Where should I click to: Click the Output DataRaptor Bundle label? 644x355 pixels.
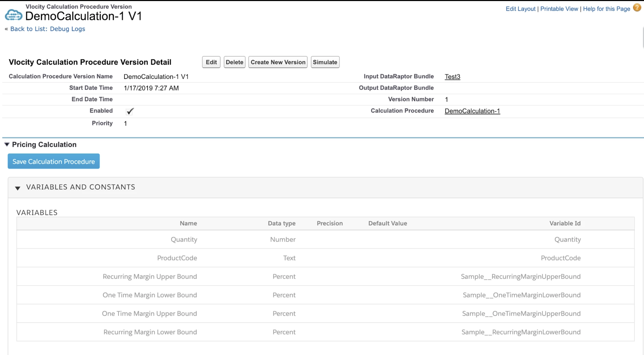[396, 88]
